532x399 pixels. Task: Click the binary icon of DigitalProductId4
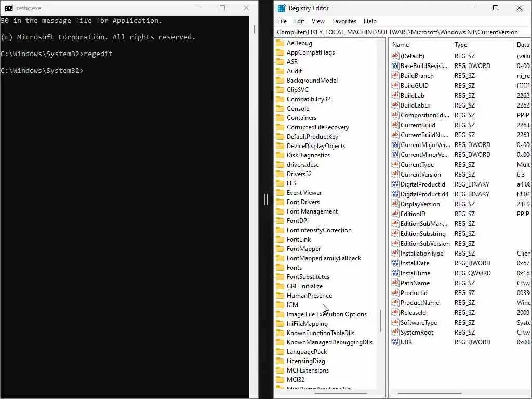click(x=395, y=194)
